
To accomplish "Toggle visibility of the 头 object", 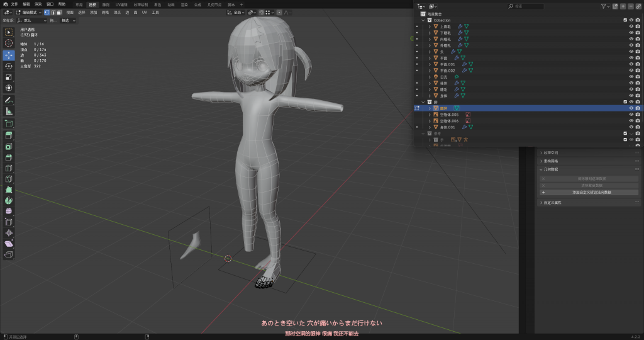I will click(631, 52).
